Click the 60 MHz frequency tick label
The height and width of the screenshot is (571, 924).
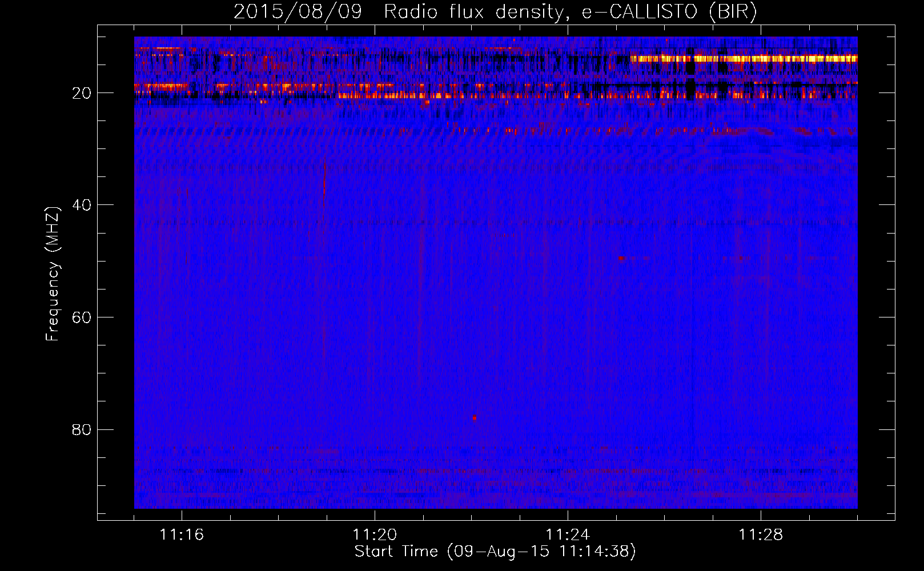tap(82, 317)
